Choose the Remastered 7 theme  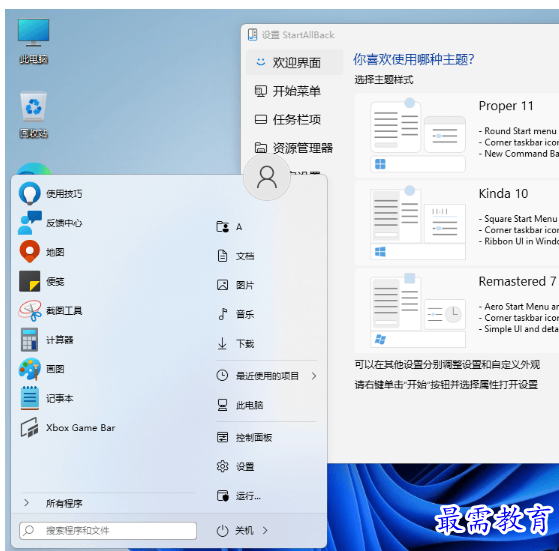(457, 311)
